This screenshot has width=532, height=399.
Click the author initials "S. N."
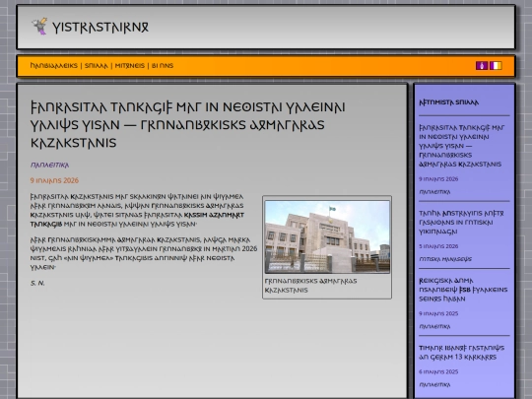pyautogui.click(x=37, y=284)
